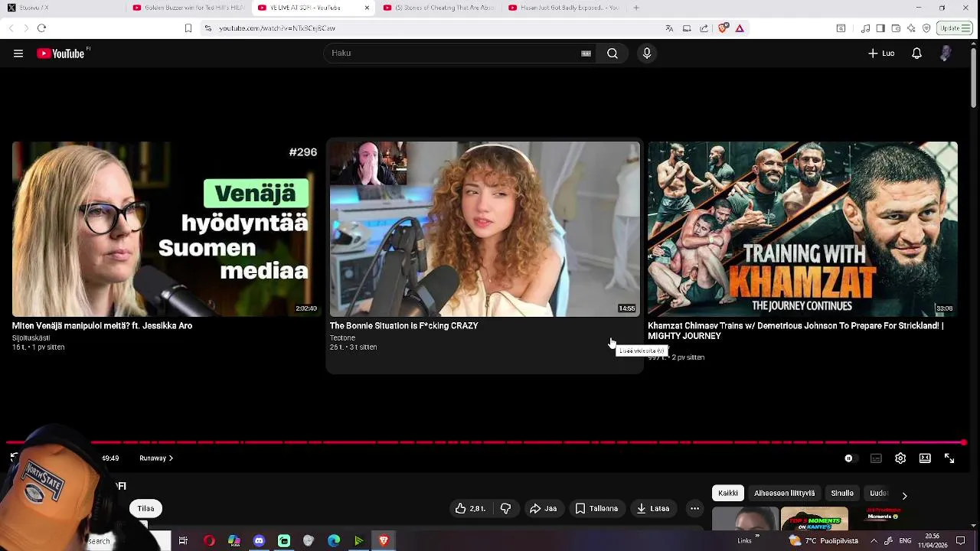Open the player settings gear

[900, 458]
